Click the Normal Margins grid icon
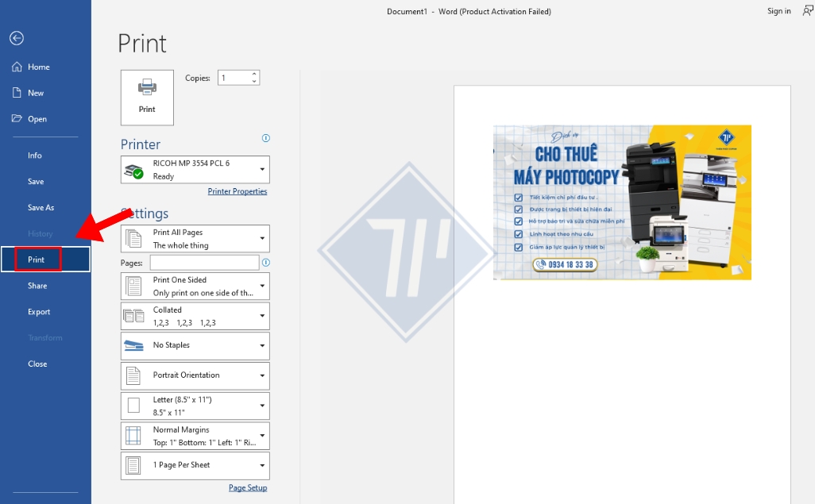Screen dimensions: 815x504 point(133,436)
